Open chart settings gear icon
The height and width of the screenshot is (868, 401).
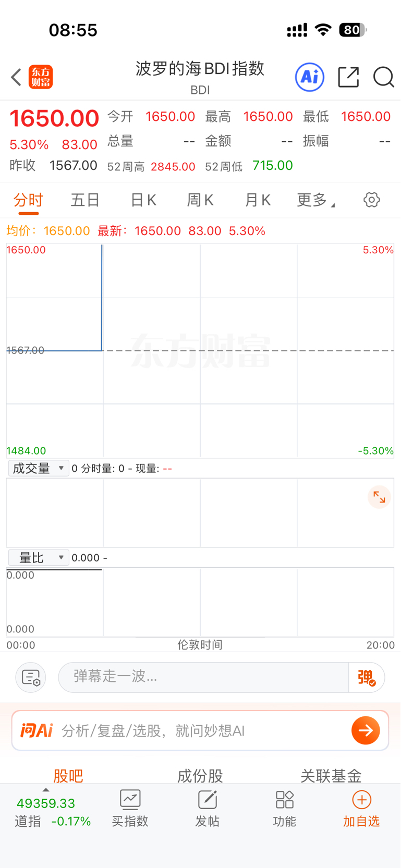372,200
